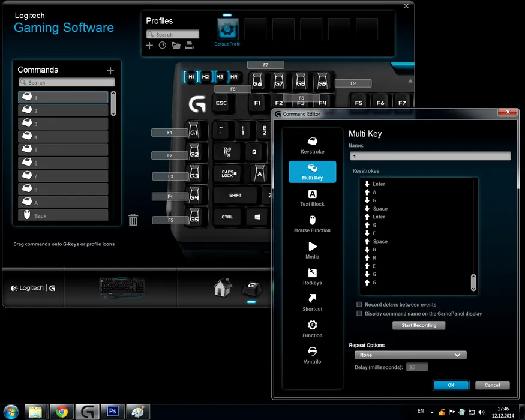Switch to the Multi Key tab
This screenshot has width=525, height=420.
coord(312,172)
